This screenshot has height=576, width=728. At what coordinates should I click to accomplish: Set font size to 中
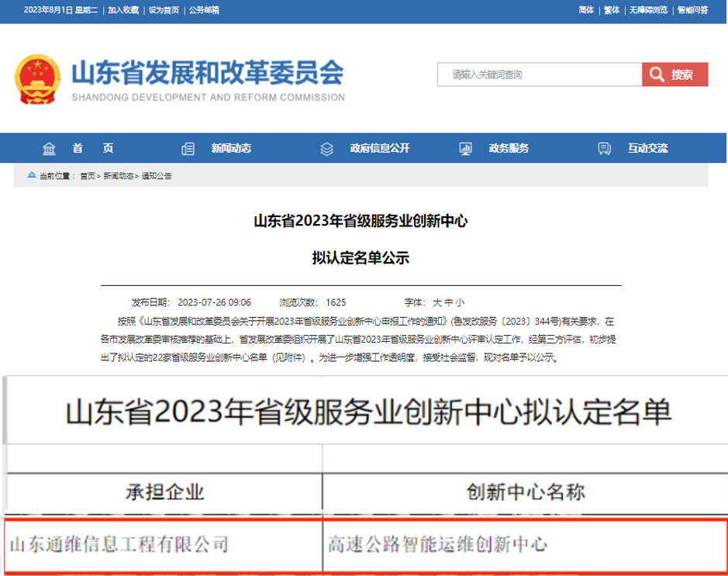click(x=448, y=302)
